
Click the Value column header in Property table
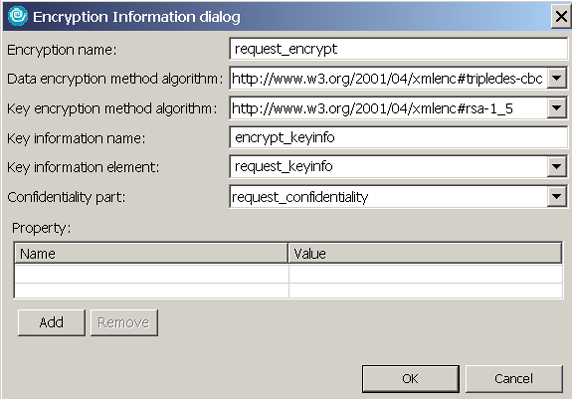[x=425, y=253]
